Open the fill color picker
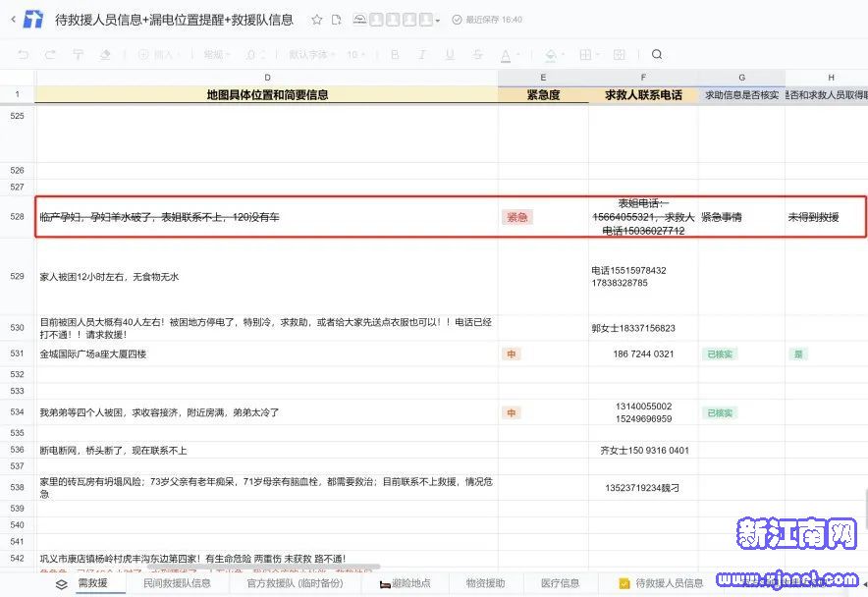The height and width of the screenshot is (597, 868). pyautogui.click(x=550, y=55)
